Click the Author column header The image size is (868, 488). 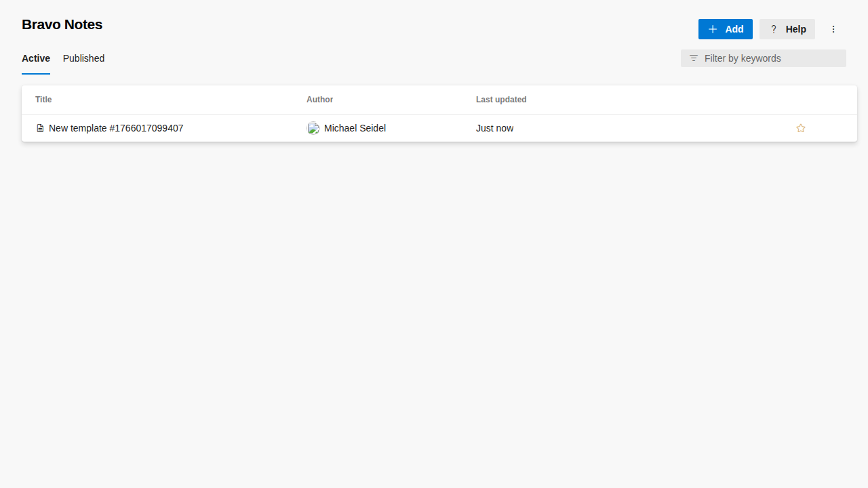click(319, 100)
